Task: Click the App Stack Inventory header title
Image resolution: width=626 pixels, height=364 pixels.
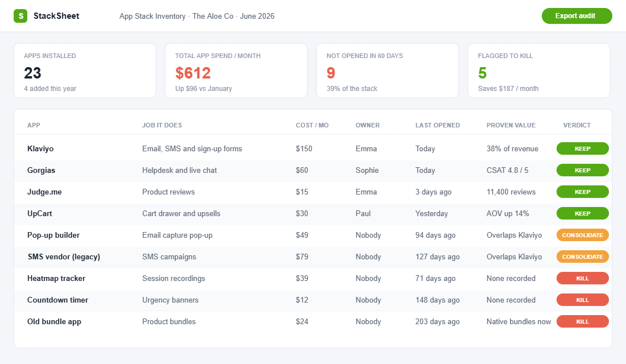Action: point(197,16)
